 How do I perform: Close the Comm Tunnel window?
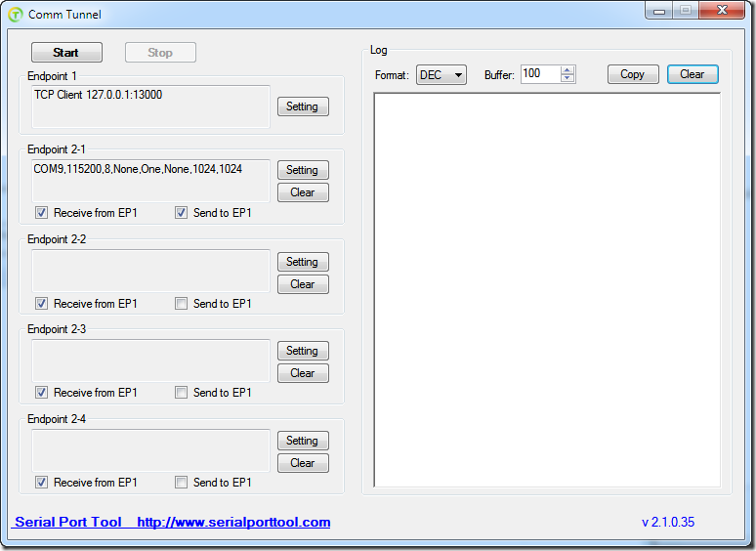pyautogui.click(x=722, y=11)
